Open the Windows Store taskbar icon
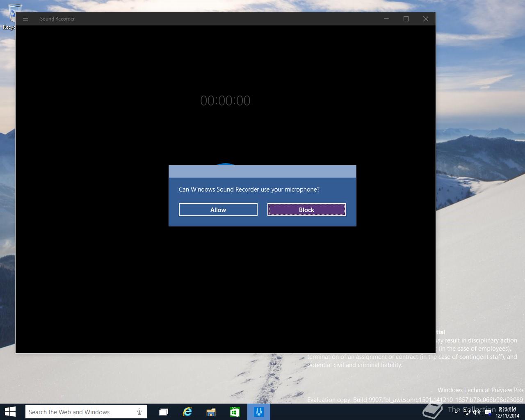525x420 pixels. tap(235, 412)
